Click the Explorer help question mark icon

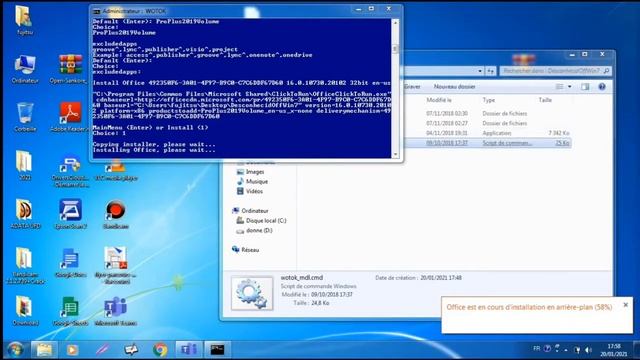coord(602,87)
